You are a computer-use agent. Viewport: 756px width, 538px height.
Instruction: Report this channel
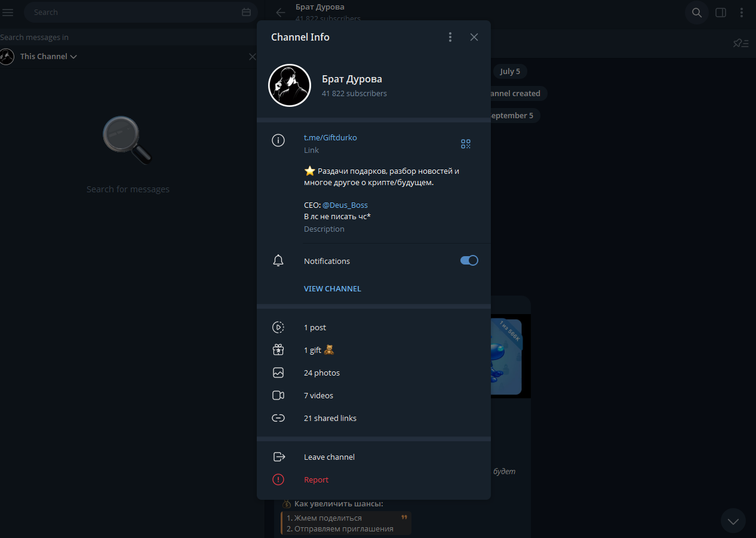pyautogui.click(x=316, y=479)
